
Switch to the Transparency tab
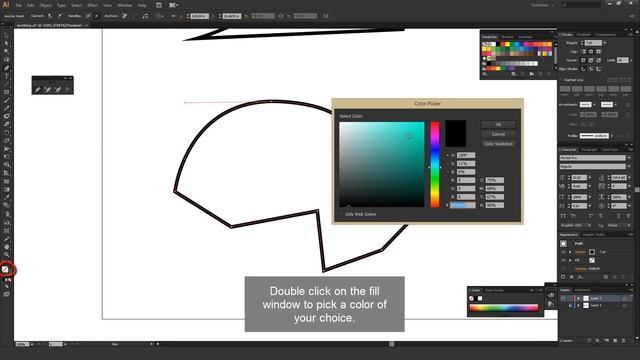[x=606, y=34]
